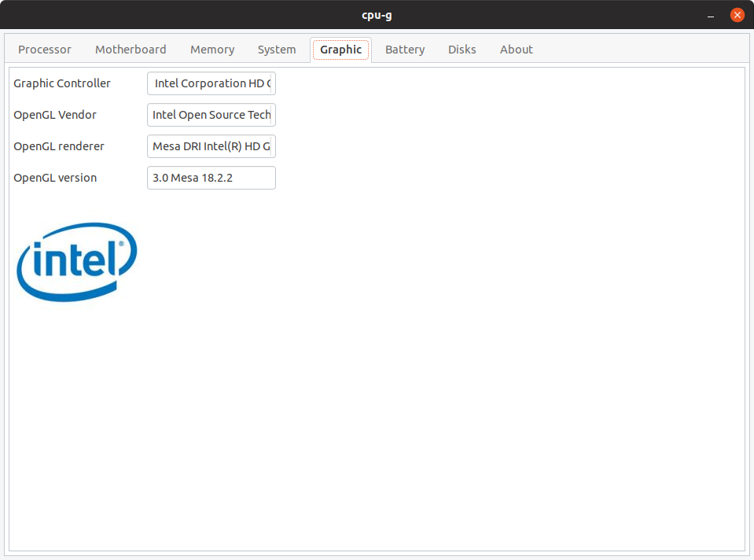754x560 pixels.
Task: Click the Graphic Controller label
Action: pyautogui.click(x=62, y=83)
